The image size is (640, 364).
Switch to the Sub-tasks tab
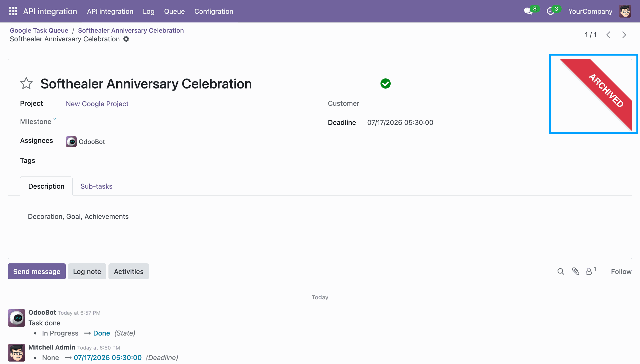[96, 186]
